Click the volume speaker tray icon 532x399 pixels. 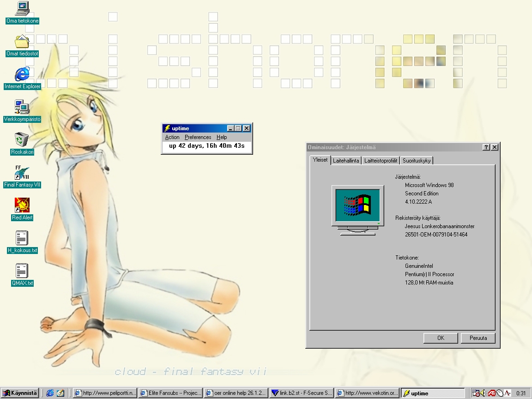click(483, 393)
